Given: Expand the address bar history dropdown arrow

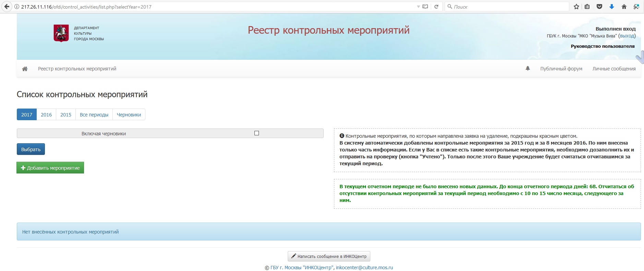Looking at the screenshot, I should click(418, 7).
